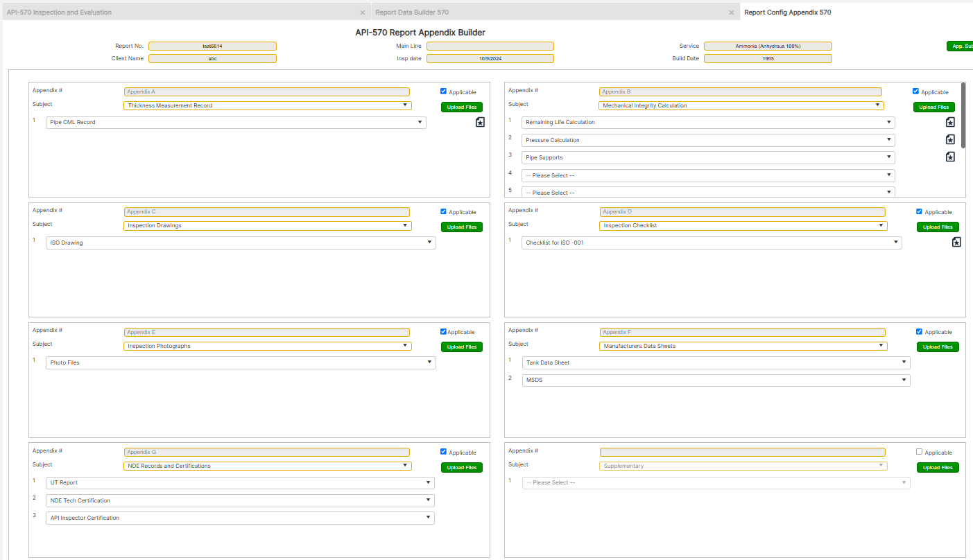Click the green App. Sub button at top right
Viewport: 973px width, 560px height.
click(x=960, y=46)
